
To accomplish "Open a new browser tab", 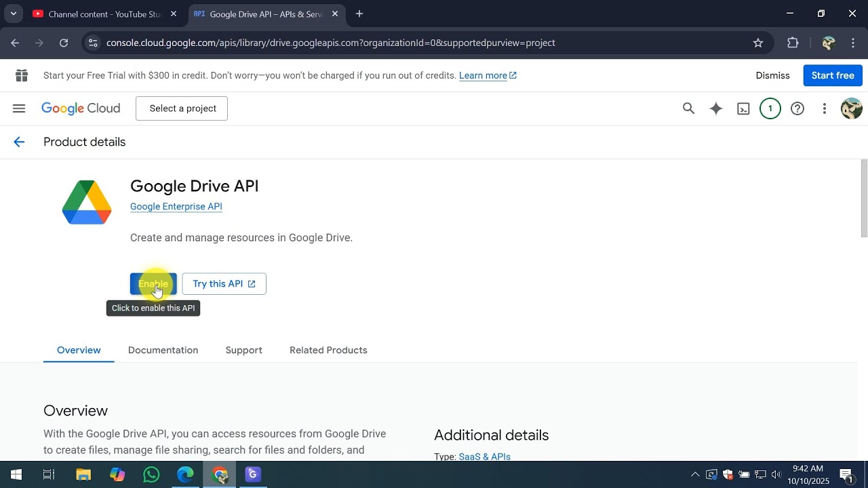I will tap(359, 14).
